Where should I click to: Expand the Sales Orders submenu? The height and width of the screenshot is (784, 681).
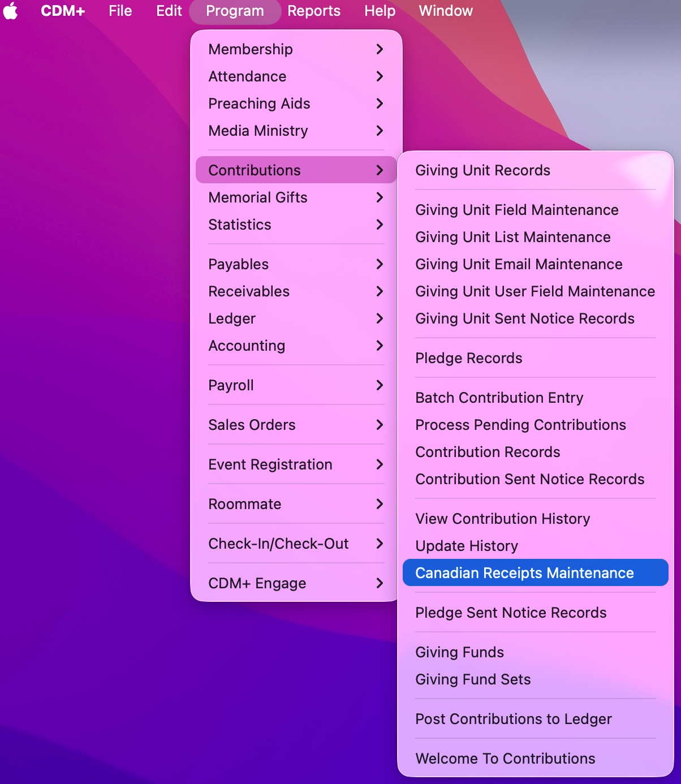pyautogui.click(x=296, y=425)
